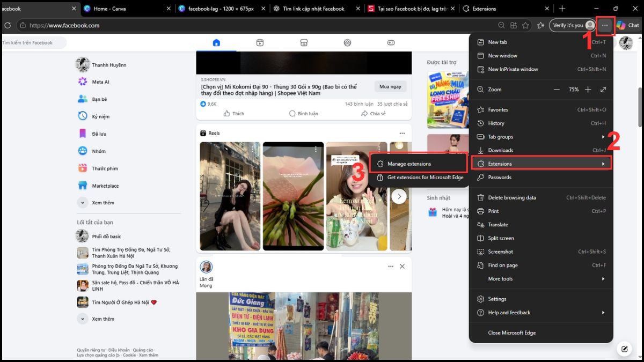The height and width of the screenshot is (362, 644).
Task: Expand the More tools submenu
Action: (541, 279)
